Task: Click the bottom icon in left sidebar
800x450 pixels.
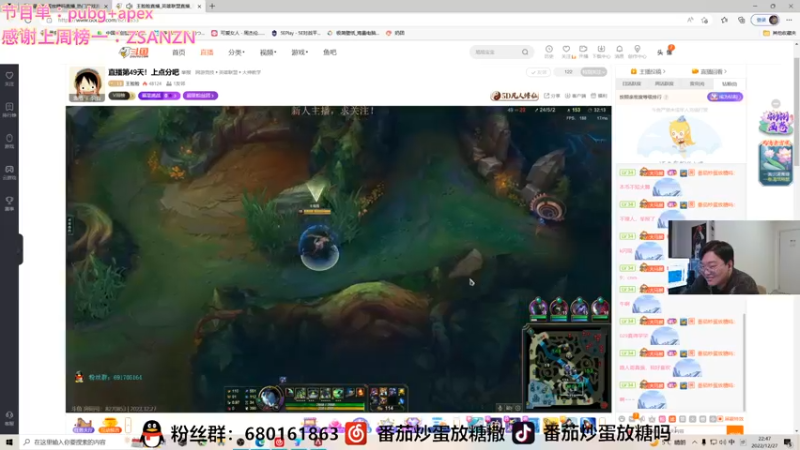Action: point(9,418)
